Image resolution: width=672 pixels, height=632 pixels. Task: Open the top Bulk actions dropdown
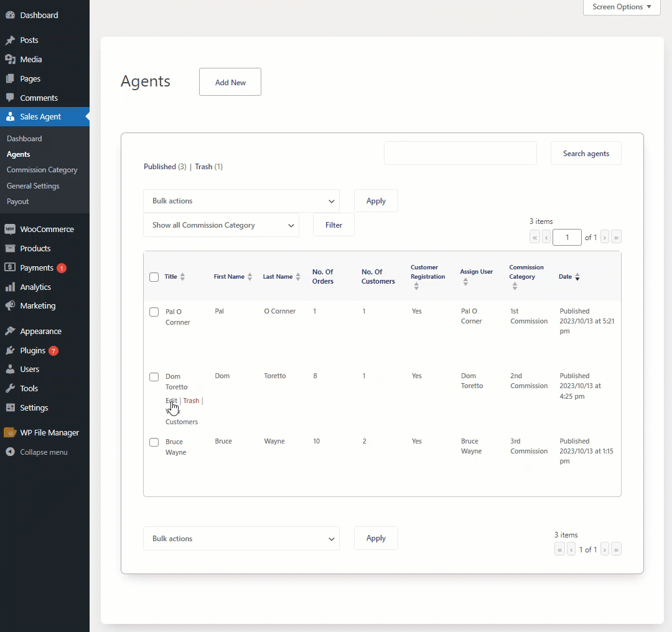click(x=241, y=201)
